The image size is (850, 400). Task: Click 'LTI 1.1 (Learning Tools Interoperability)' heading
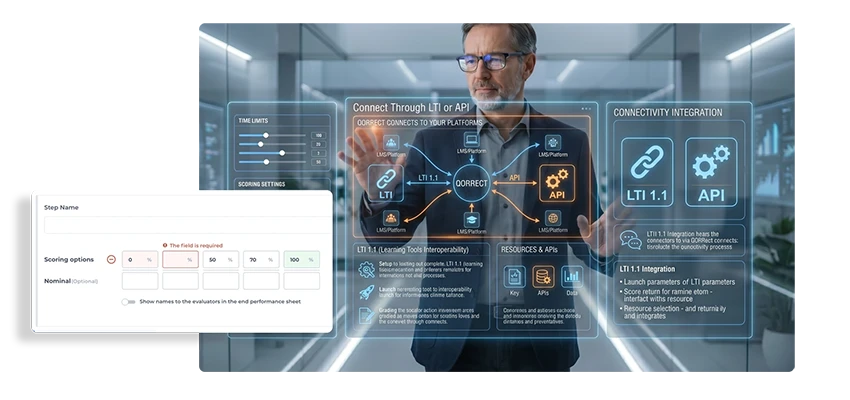[413, 250]
